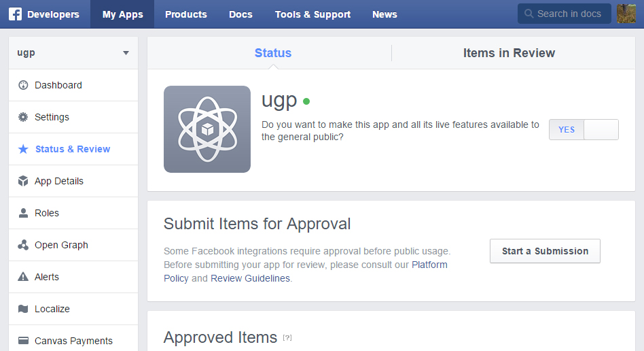Open the My Apps menu
The height and width of the screenshot is (351, 644).
(x=122, y=14)
